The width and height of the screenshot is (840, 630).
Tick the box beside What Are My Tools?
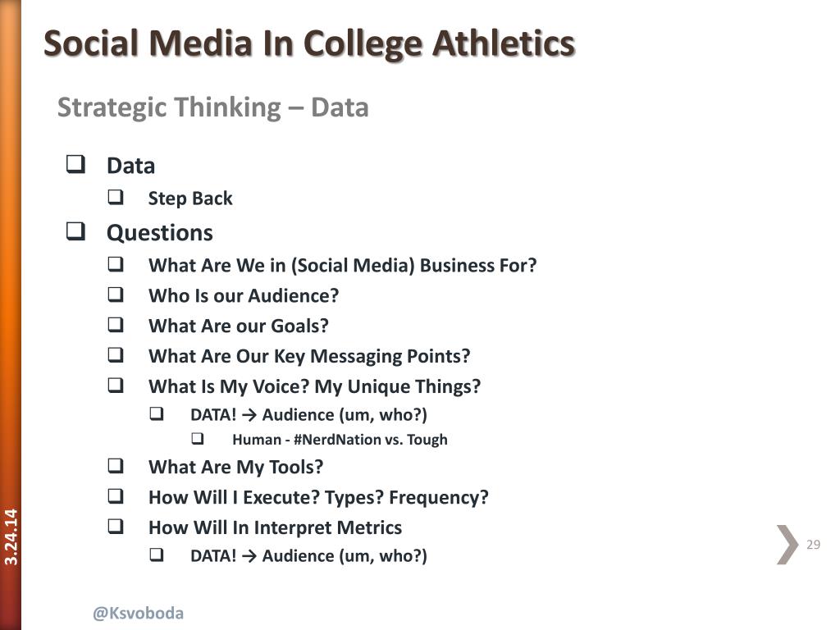pyautogui.click(x=116, y=466)
